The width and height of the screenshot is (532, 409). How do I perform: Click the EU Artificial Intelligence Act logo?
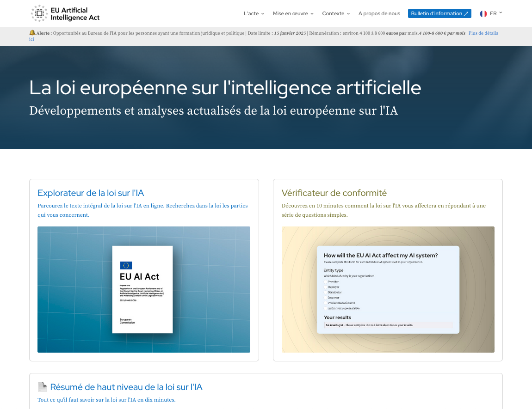[65, 14]
